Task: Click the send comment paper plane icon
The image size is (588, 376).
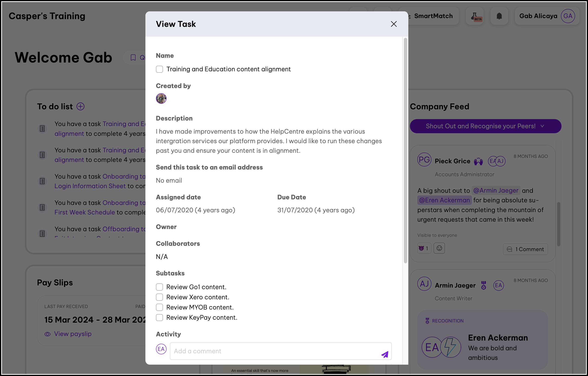Action: 385,354
